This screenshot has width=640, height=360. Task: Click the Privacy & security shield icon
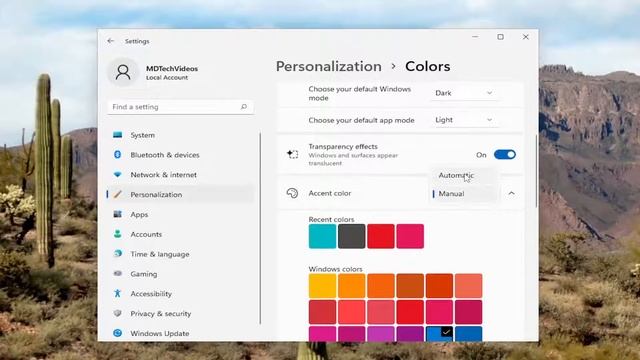118,313
